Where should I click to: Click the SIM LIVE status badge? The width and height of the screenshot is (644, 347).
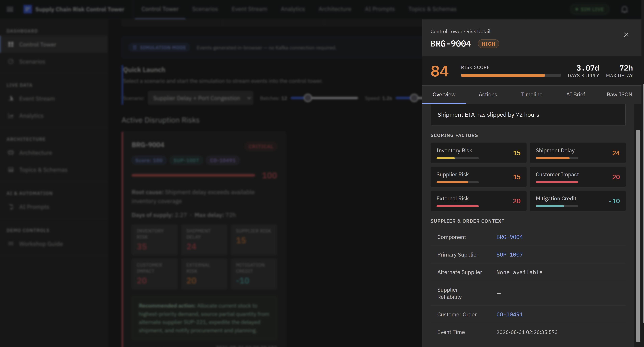coord(590,9)
